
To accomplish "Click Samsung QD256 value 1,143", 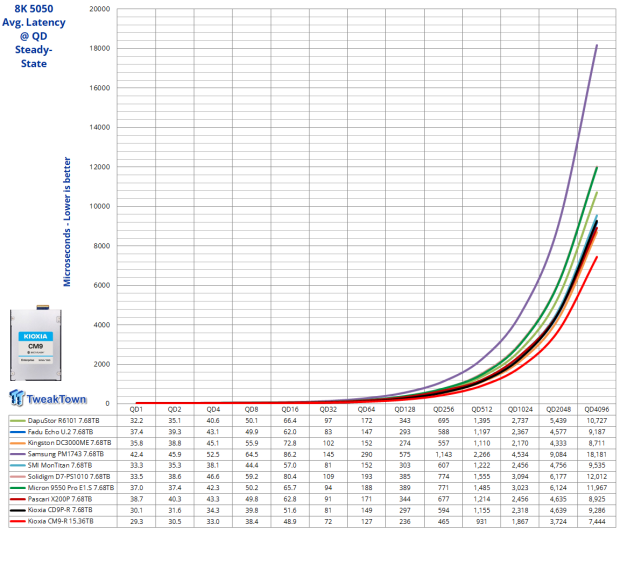I will (x=444, y=454).
